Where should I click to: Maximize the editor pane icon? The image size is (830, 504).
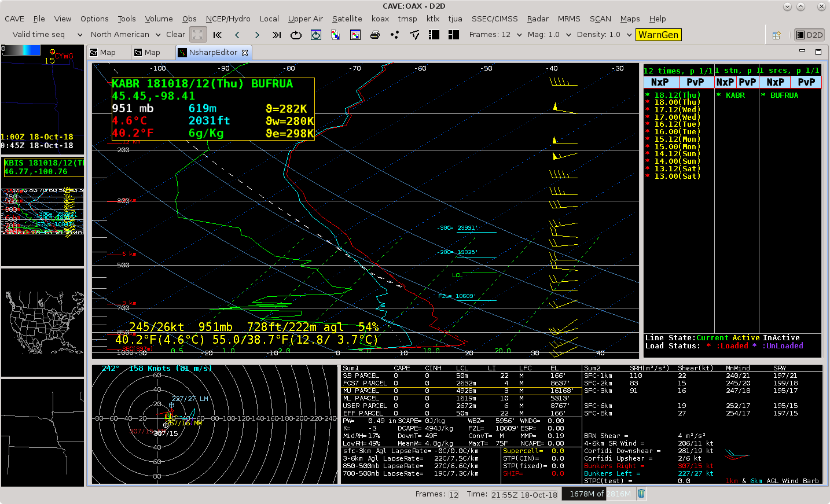[818, 51]
